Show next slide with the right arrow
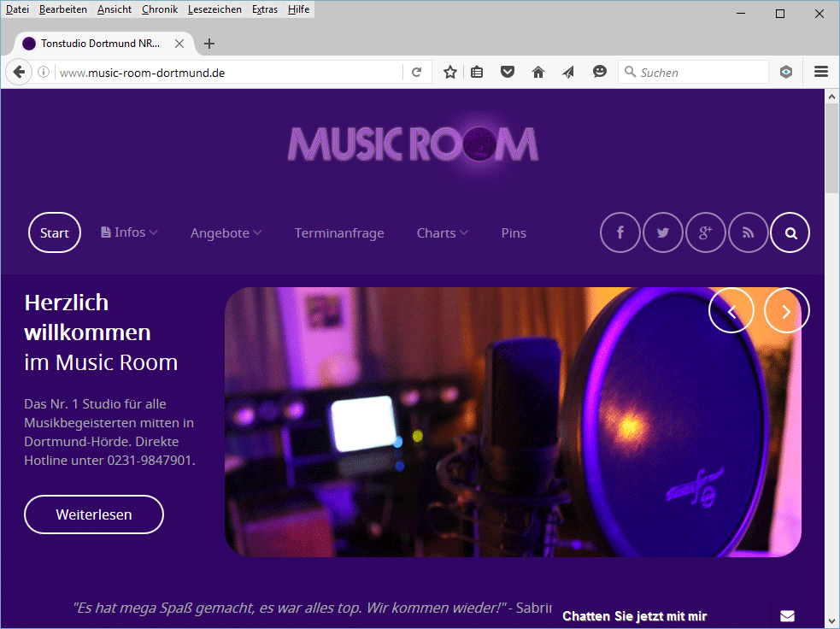840x629 pixels. click(x=786, y=311)
